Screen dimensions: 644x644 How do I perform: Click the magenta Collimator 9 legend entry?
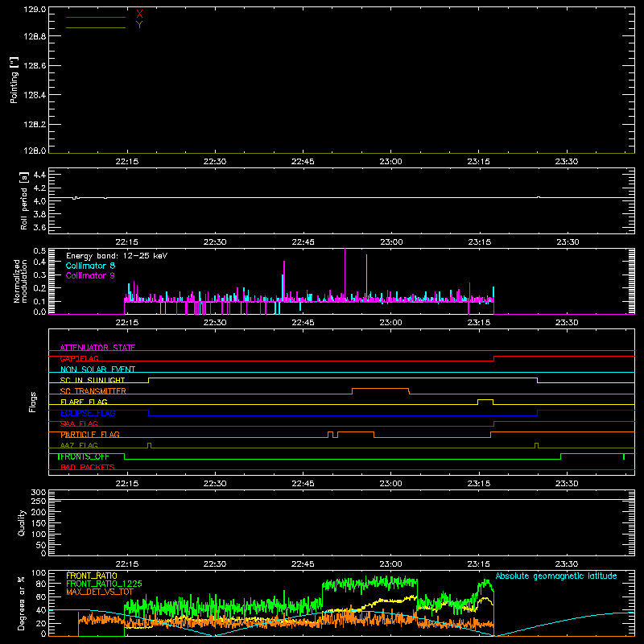click(90, 275)
